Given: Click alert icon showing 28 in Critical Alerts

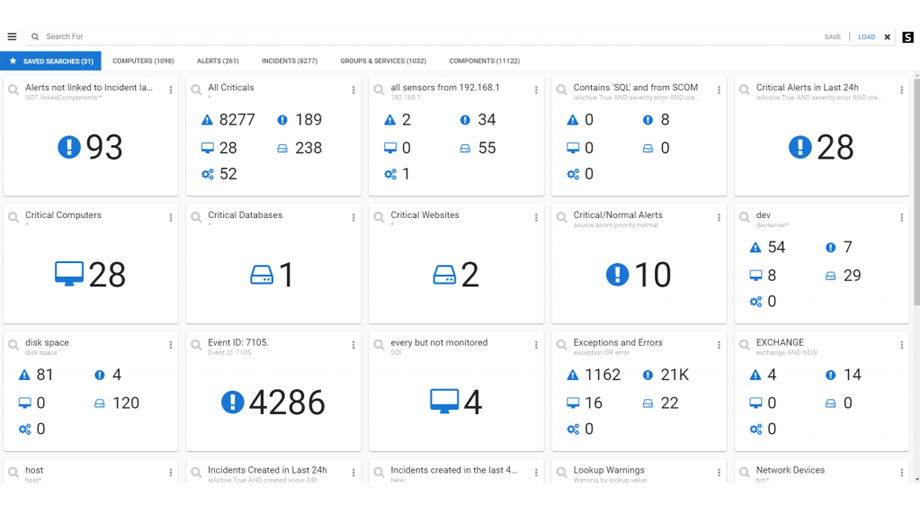Looking at the screenshot, I should [x=800, y=147].
